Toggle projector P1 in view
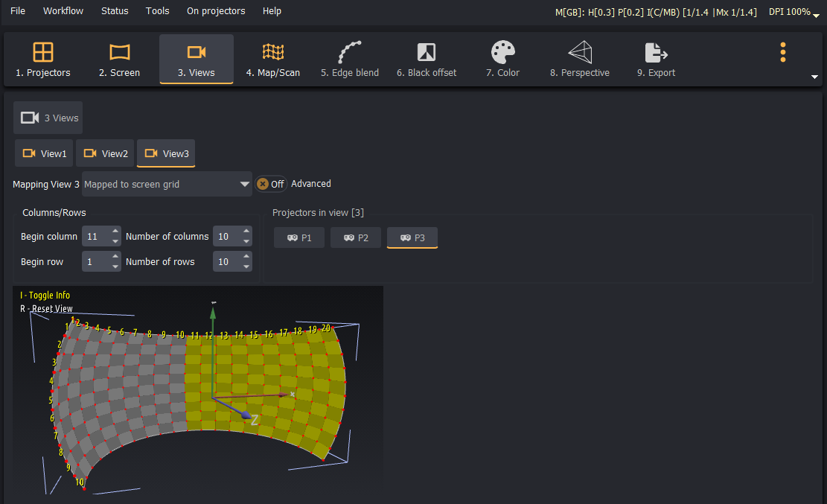This screenshot has height=504, width=827. (299, 237)
